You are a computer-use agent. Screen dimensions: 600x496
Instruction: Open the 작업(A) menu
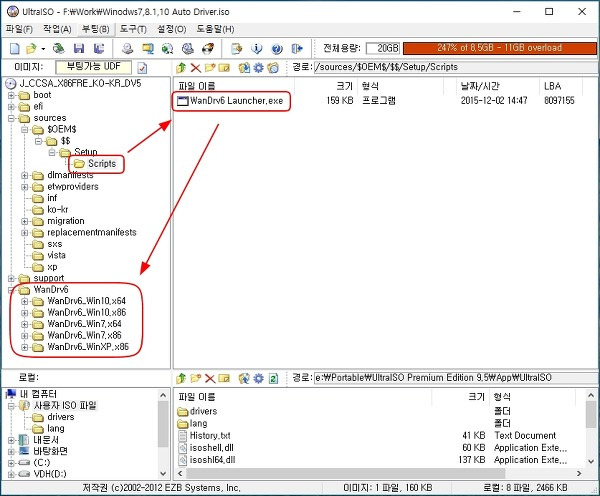click(57, 29)
